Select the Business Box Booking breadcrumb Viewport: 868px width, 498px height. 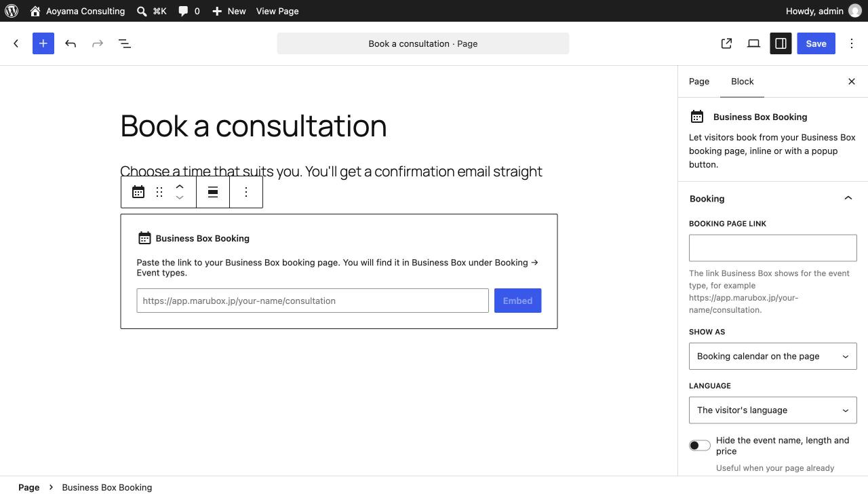coord(107,487)
